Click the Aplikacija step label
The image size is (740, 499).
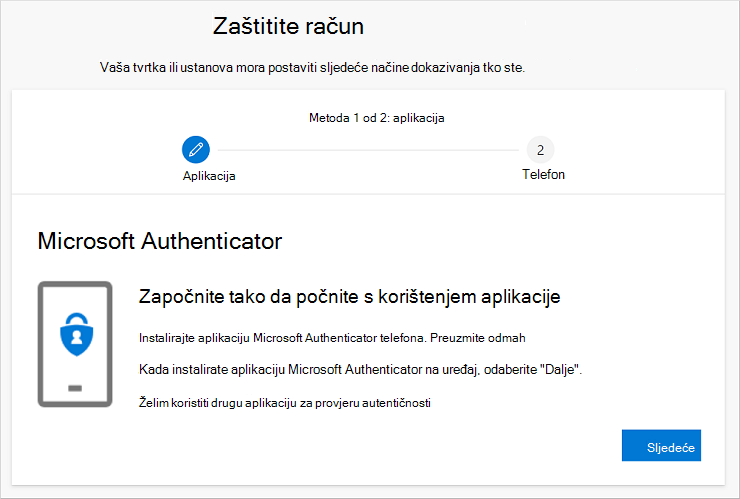point(209,176)
